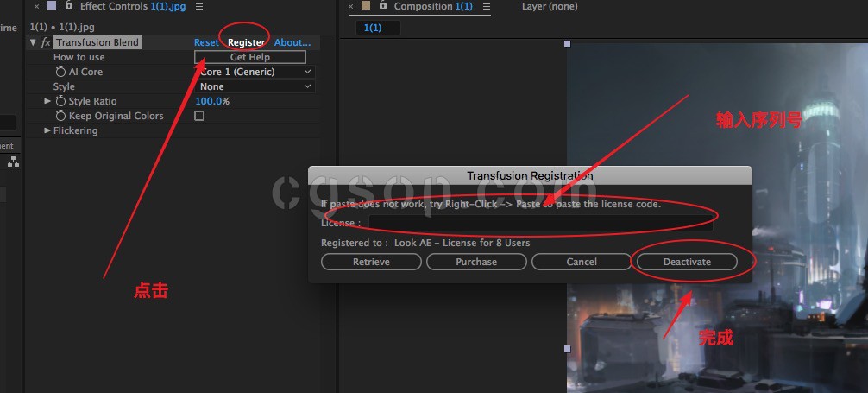Open the Style dropdown set to None
The height and width of the screenshot is (393, 868).
tap(255, 86)
